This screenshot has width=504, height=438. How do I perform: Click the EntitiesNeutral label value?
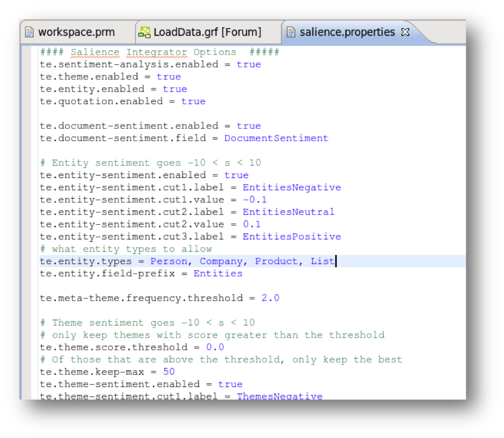[289, 212]
